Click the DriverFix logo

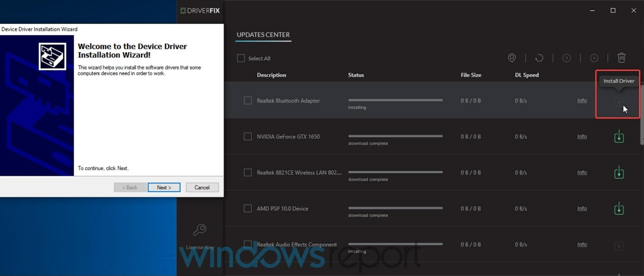tap(200, 11)
